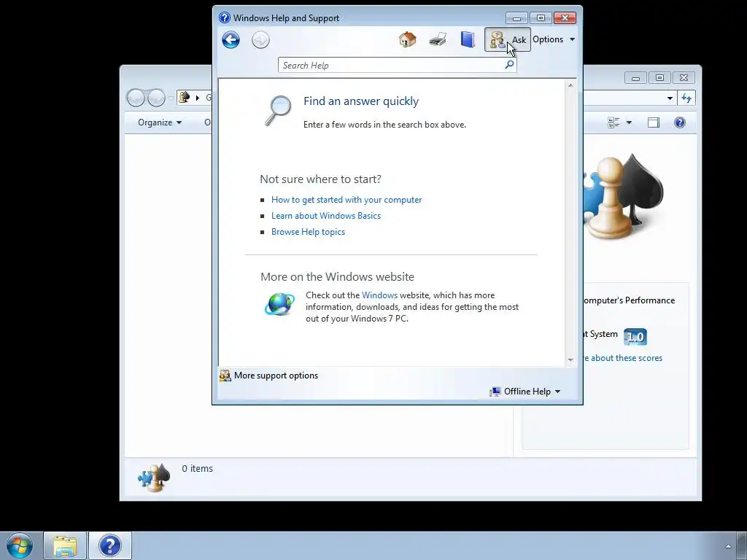The width and height of the screenshot is (747, 560).
Task: Open Browse Help topics link
Action: click(308, 232)
